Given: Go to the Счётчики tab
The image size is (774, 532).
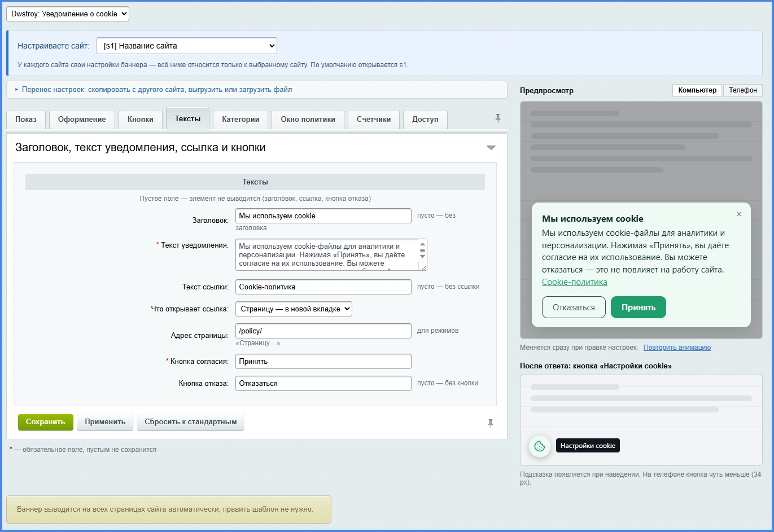Looking at the screenshot, I should [374, 119].
